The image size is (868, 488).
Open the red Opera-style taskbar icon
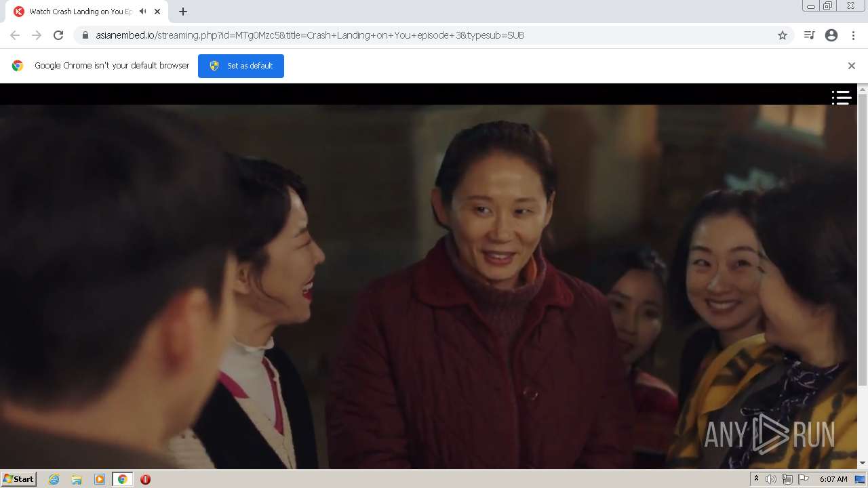[x=145, y=479]
